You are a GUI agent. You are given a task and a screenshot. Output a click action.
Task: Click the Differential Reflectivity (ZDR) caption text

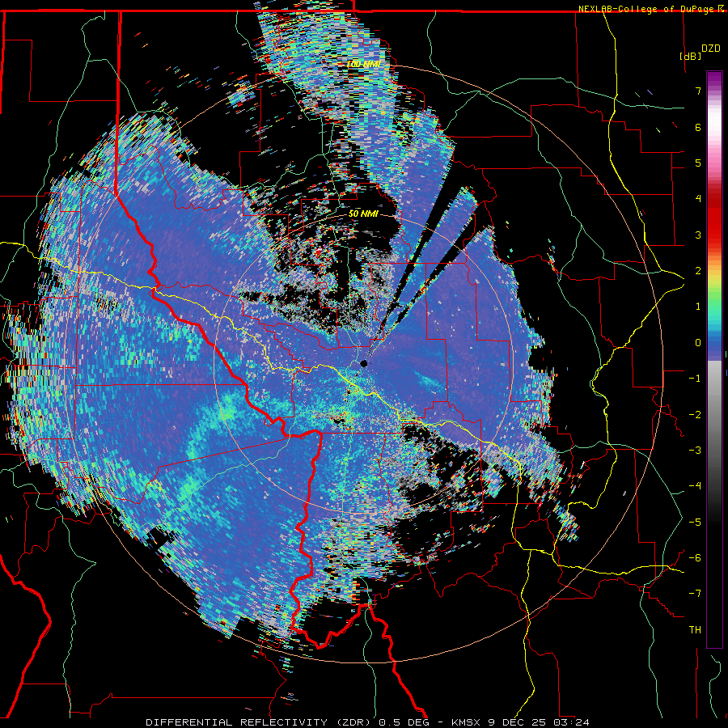pyautogui.click(x=258, y=722)
